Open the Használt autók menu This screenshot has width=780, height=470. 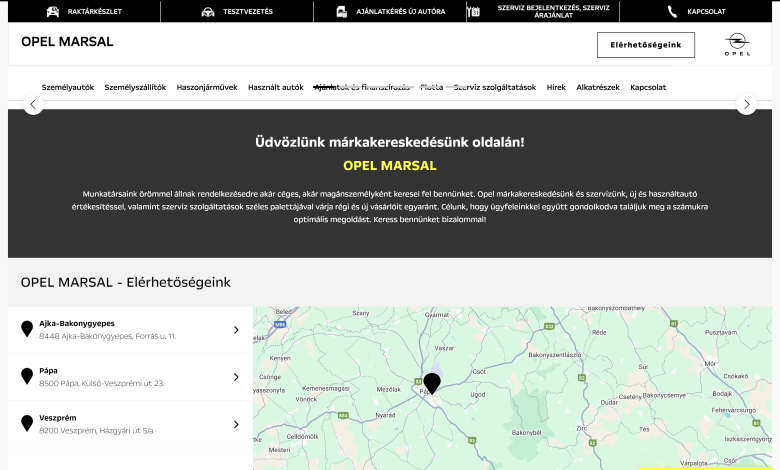click(276, 87)
